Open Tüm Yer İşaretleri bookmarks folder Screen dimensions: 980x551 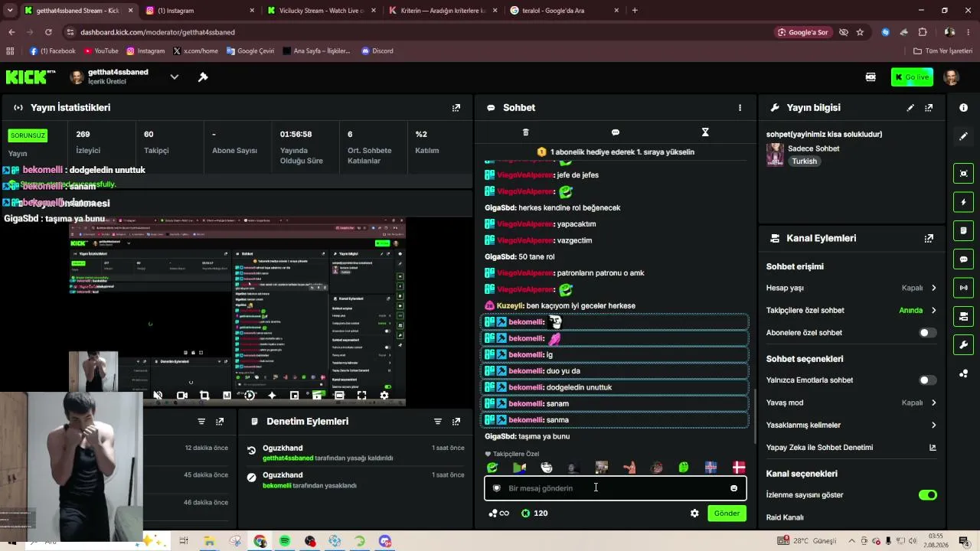[943, 51]
